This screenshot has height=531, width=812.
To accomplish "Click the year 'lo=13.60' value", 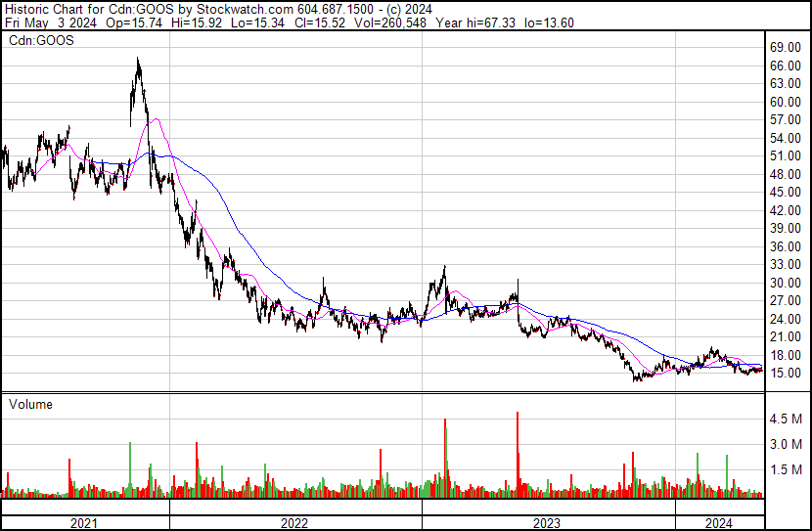I will coord(549,22).
